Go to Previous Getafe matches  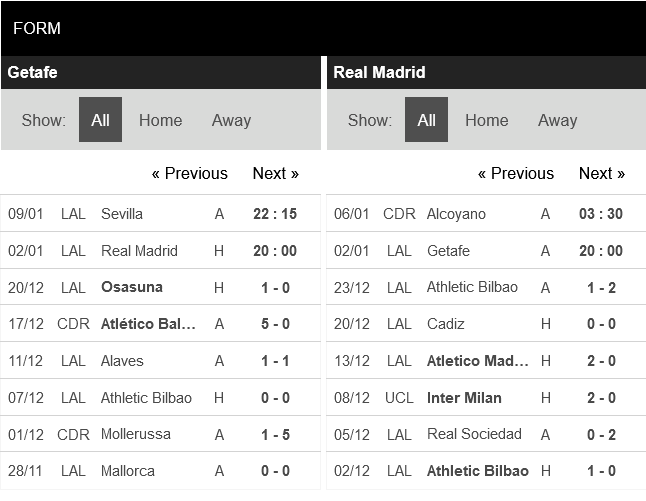click(x=189, y=173)
